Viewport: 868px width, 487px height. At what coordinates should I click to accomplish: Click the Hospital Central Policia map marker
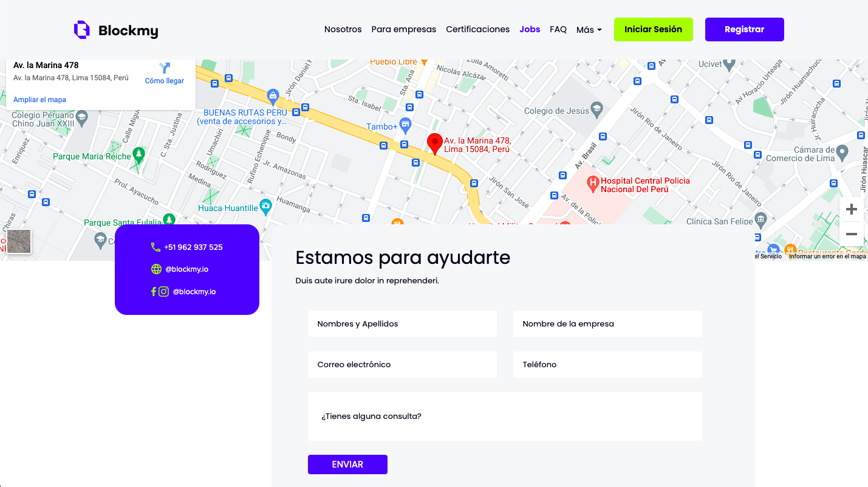click(x=592, y=182)
